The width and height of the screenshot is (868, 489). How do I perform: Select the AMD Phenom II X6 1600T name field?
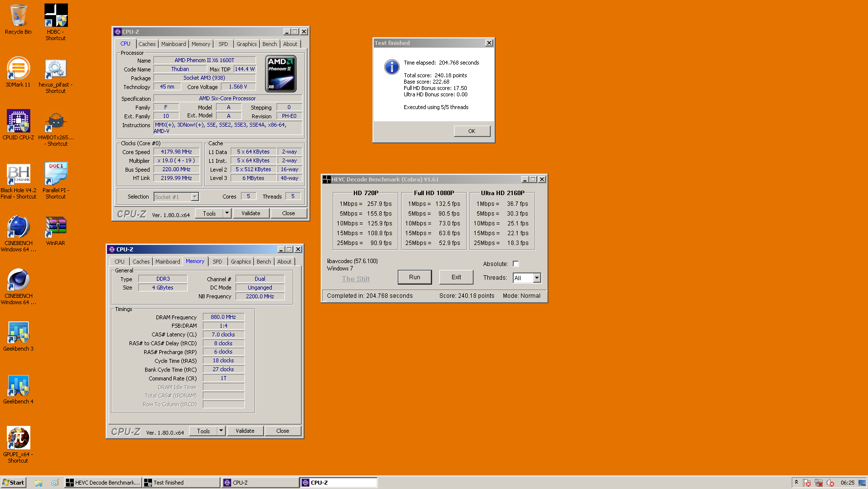coord(204,60)
